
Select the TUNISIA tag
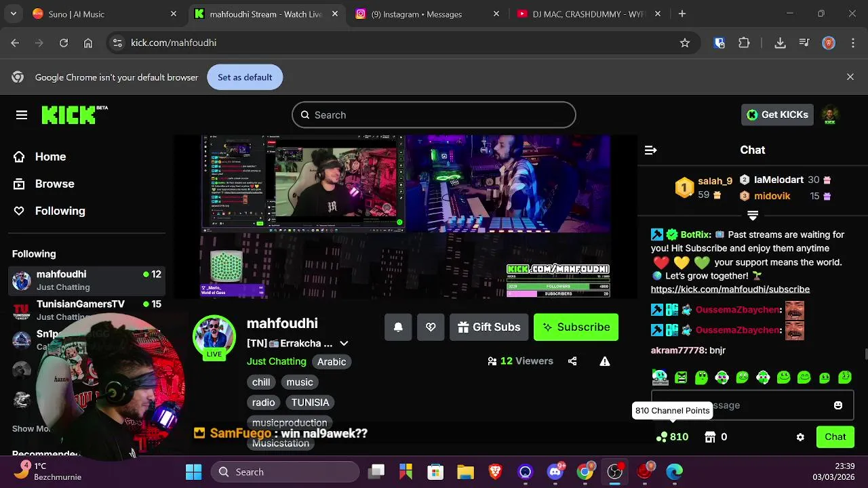pyautogui.click(x=310, y=403)
